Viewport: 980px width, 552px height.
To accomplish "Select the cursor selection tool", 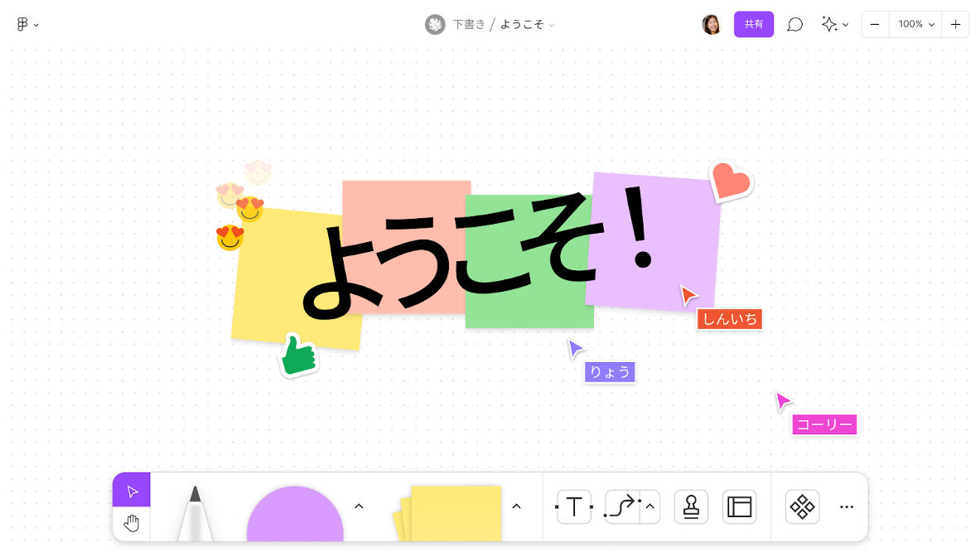I will (131, 489).
